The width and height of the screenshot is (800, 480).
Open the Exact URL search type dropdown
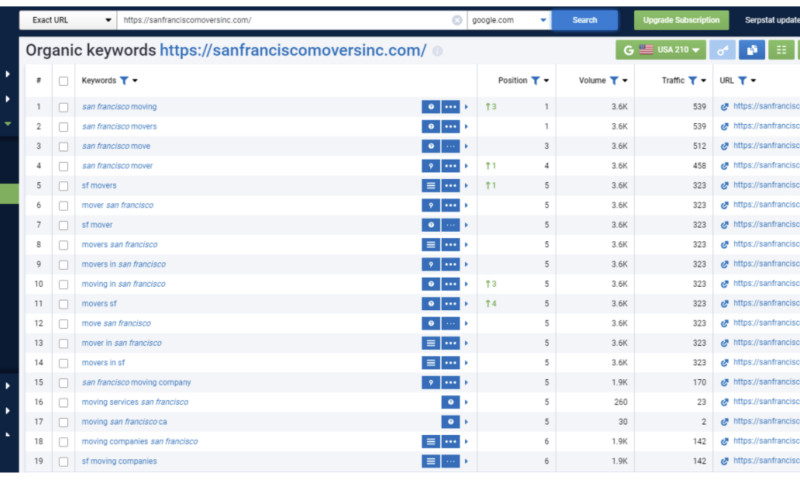coord(68,20)
